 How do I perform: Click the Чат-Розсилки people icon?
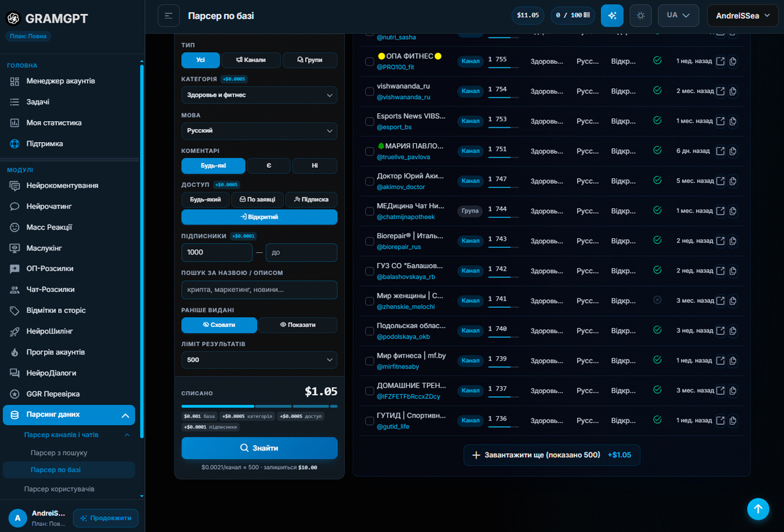click(x=15, y=290)
